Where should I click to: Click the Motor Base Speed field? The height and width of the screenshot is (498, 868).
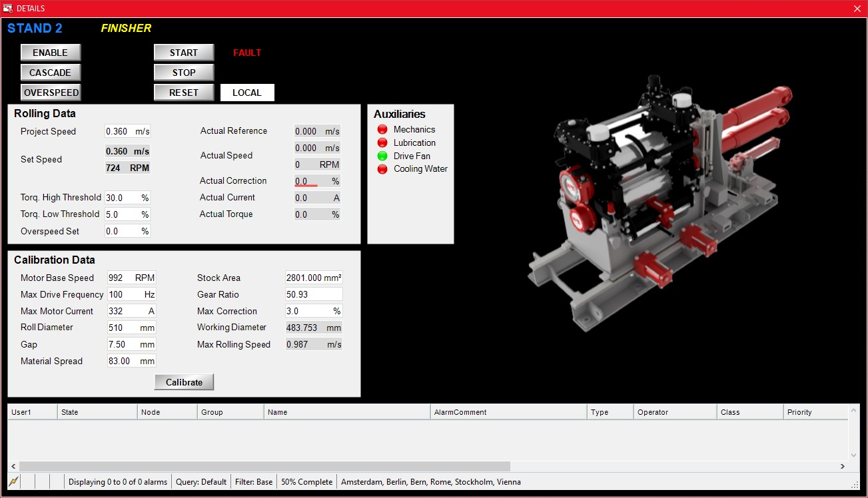point(132,278)
